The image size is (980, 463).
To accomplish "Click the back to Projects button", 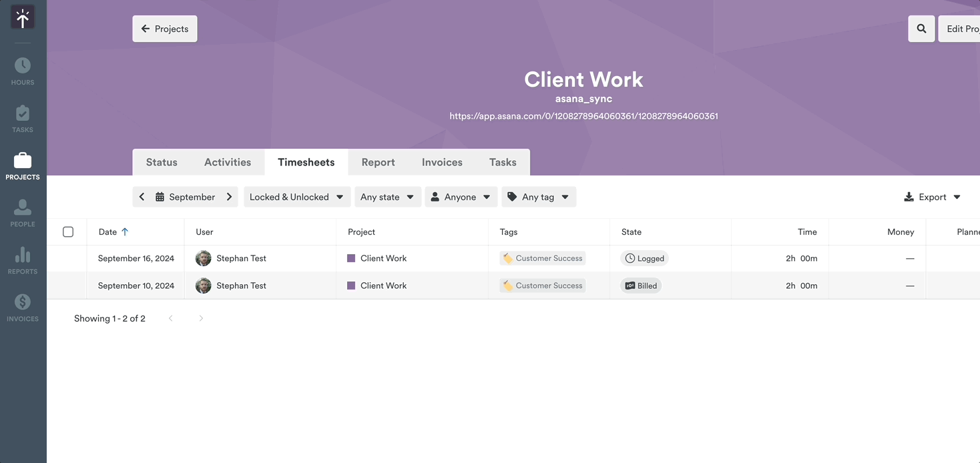I will pos(165,29).
